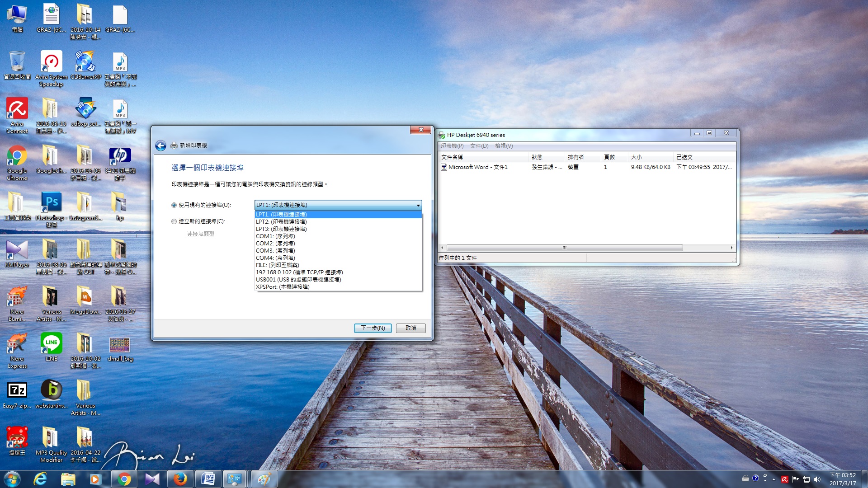Click the Show desktop strip at taskbar end

(x=864, y=479)
